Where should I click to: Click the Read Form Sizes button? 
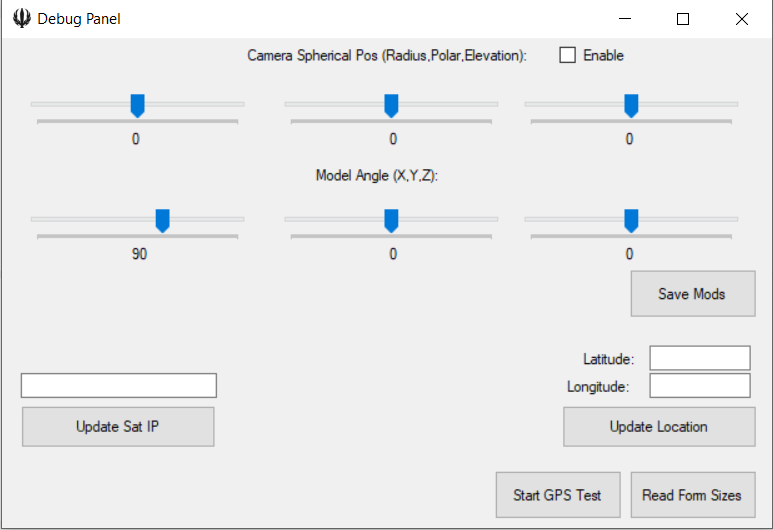click(x=692, y=495)
